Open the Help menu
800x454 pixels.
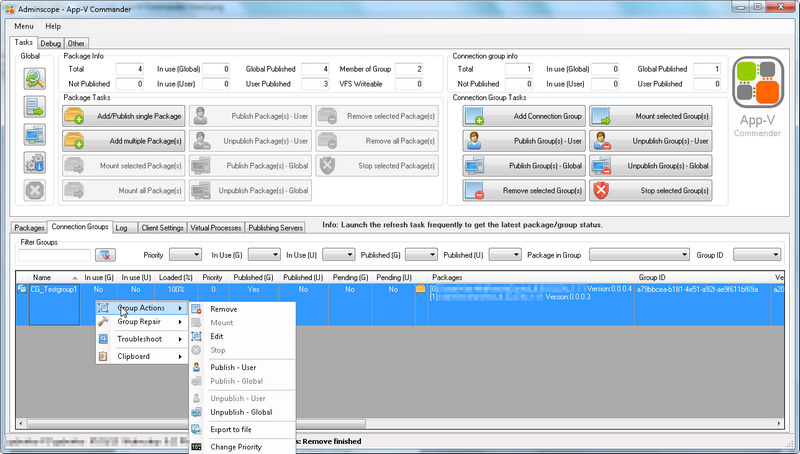53,26
